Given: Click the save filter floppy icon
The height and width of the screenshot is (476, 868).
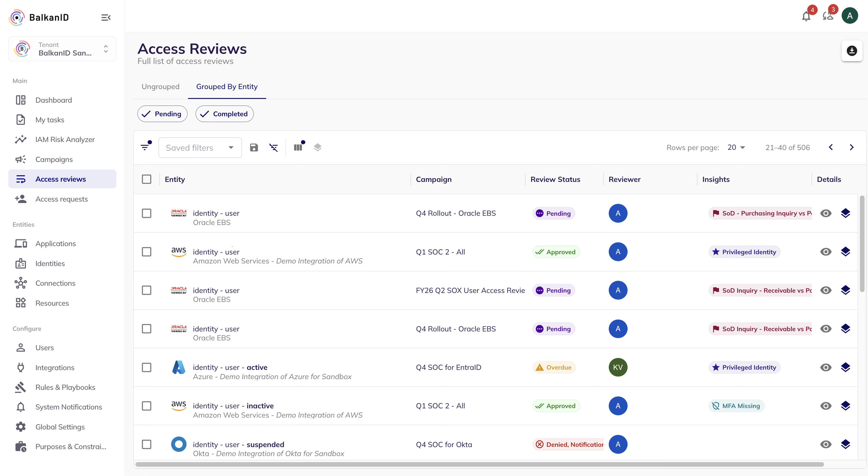Looking at the screenshot, I should coord(254,147).
